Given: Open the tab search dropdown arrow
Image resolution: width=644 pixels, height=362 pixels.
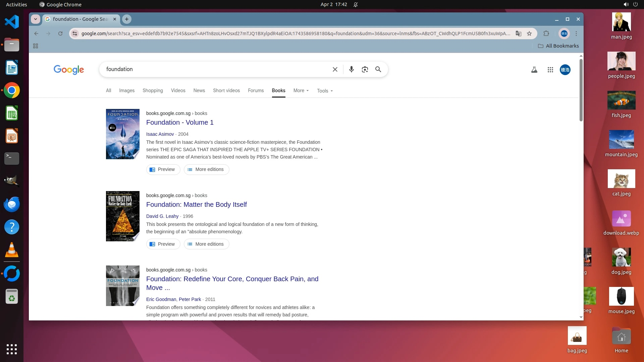Looking at the screenshot, I should point(36,19).
